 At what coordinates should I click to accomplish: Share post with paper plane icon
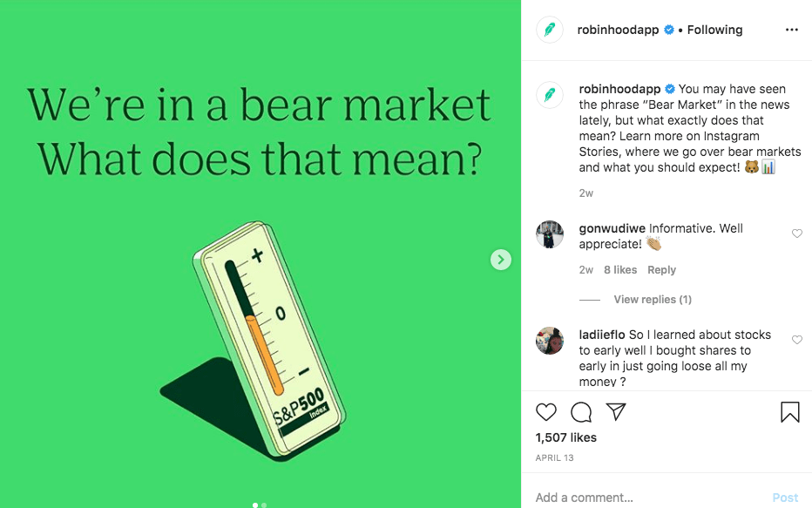[x=616, y=412]
